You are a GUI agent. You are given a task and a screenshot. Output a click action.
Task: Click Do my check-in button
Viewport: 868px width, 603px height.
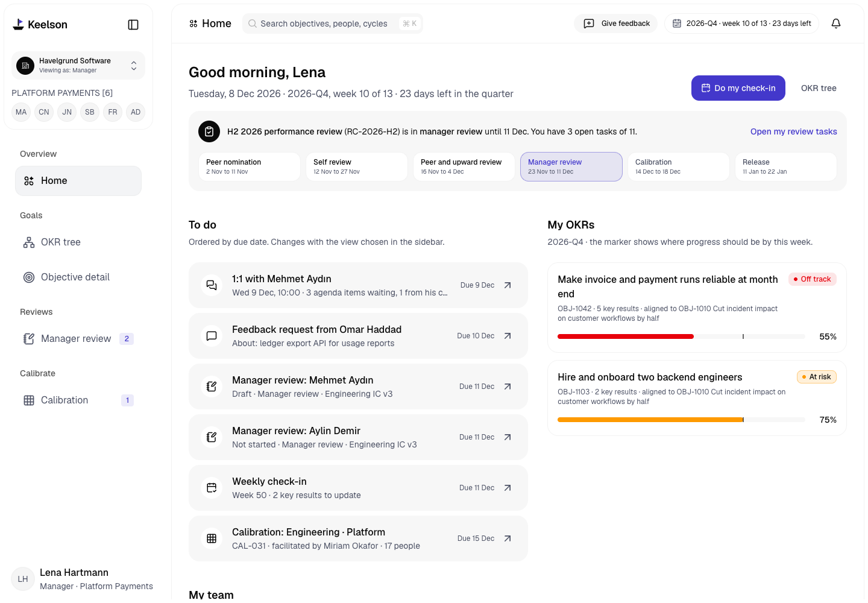[x=738, y=88]
